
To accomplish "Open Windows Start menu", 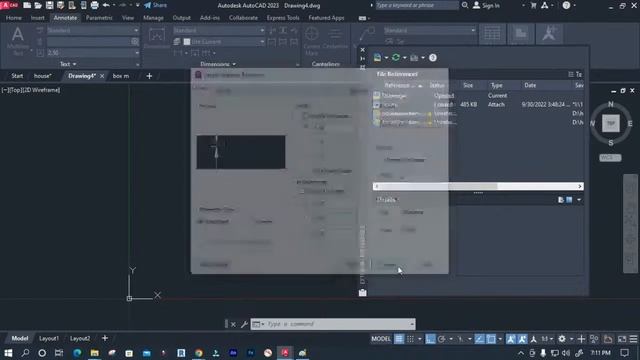I will click(8, 353).
